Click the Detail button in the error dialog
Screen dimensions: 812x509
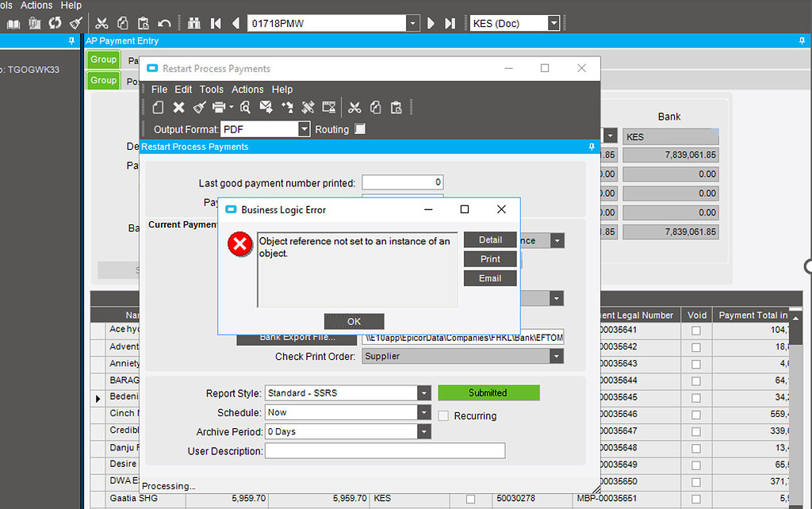coord(489,239)
